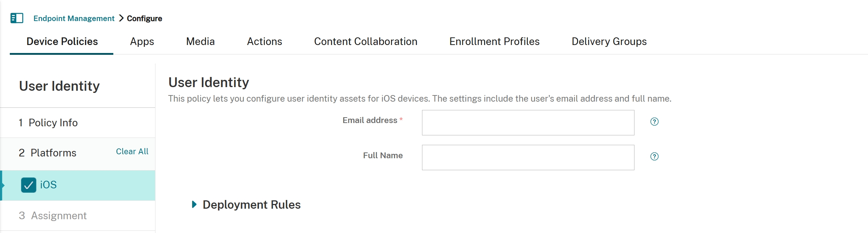Select the Platforms step
The width and height of the screenshot is (868, 233).
pos(53,153)
